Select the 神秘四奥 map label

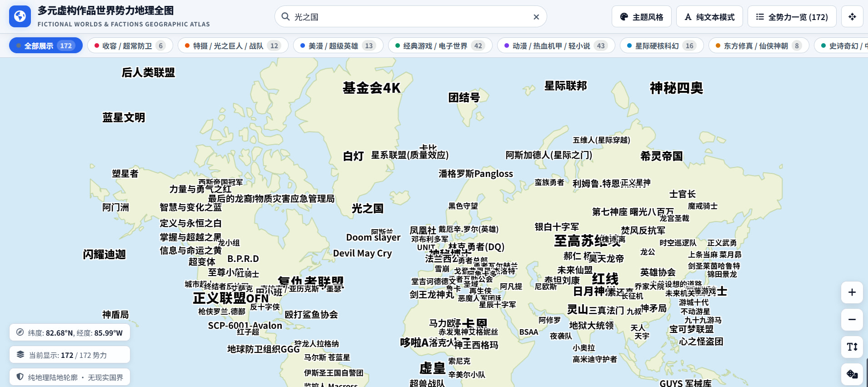[676, 88]
